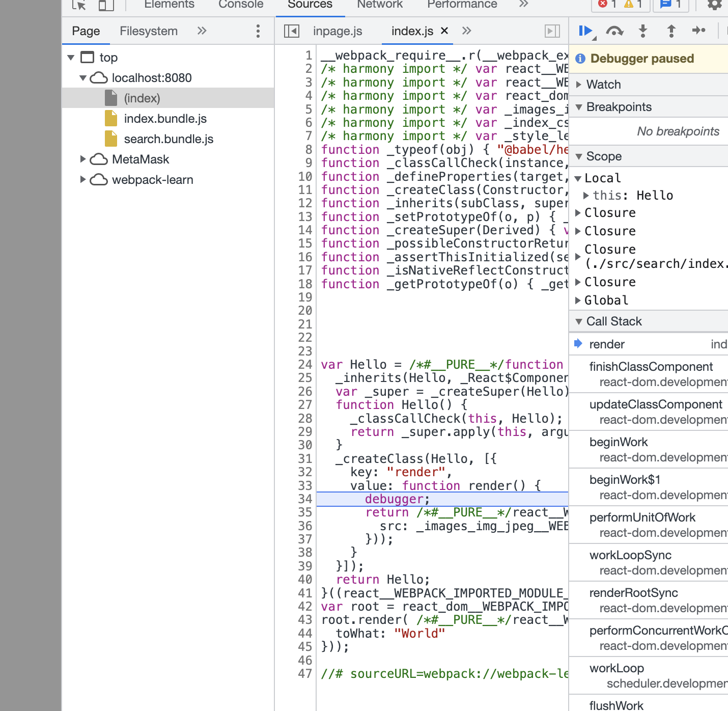Switch to the Filesystem navigator tab
The image size is (728, 711).
click(149, 31)
